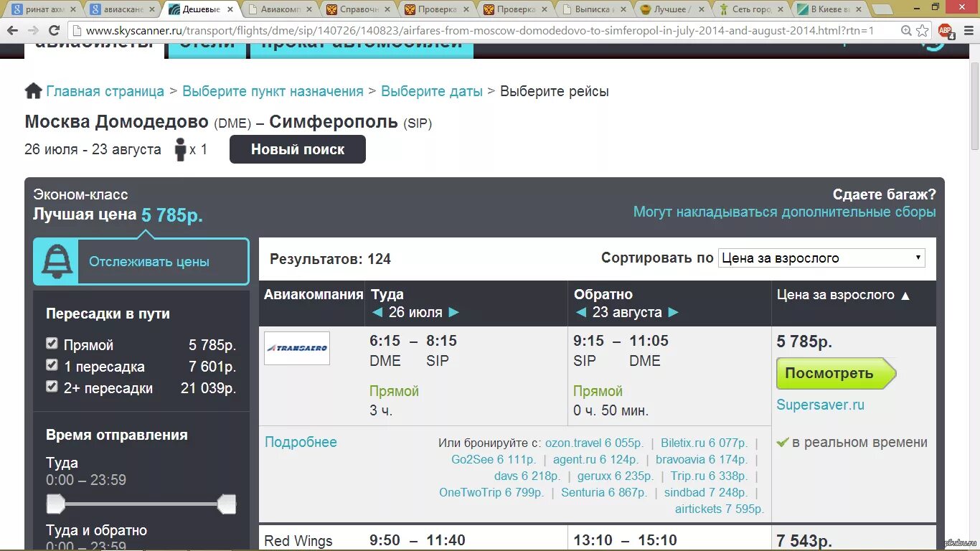Click the home icon in breadcrumbs
The width and height of the screenshot is (980, 551).
click(33, 91)
